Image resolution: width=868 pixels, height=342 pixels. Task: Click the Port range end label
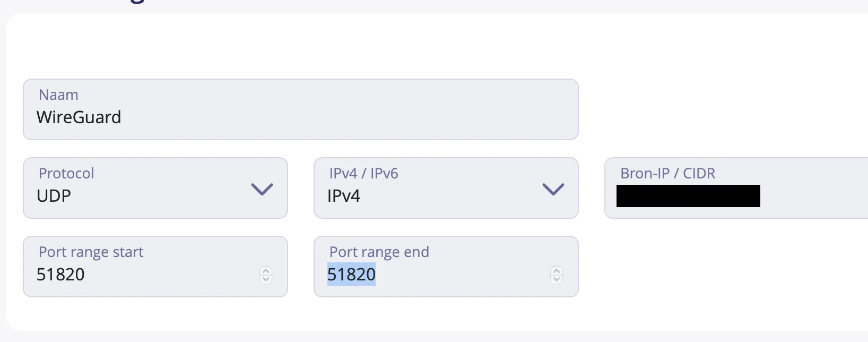coord(379,252)
